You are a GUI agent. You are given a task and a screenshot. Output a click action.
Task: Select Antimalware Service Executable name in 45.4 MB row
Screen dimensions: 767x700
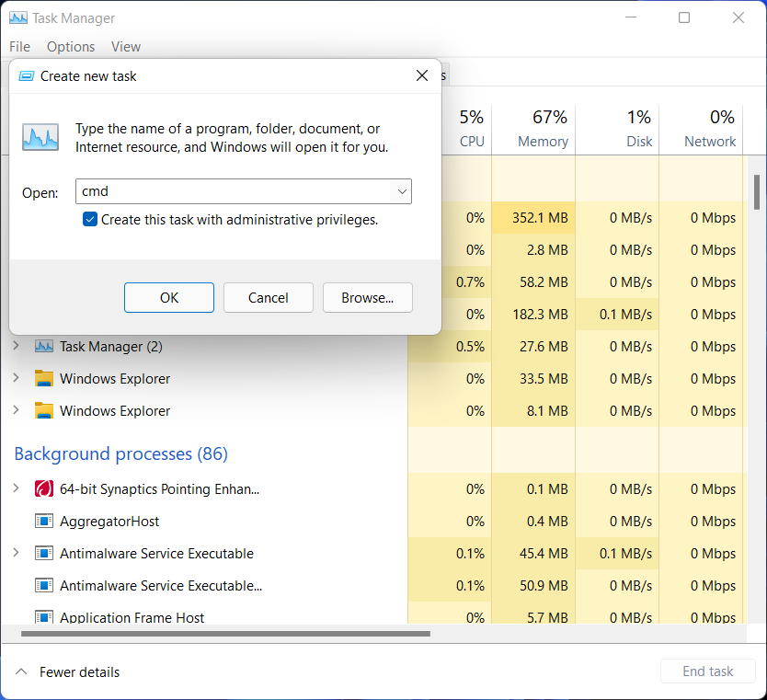[156, 554]
